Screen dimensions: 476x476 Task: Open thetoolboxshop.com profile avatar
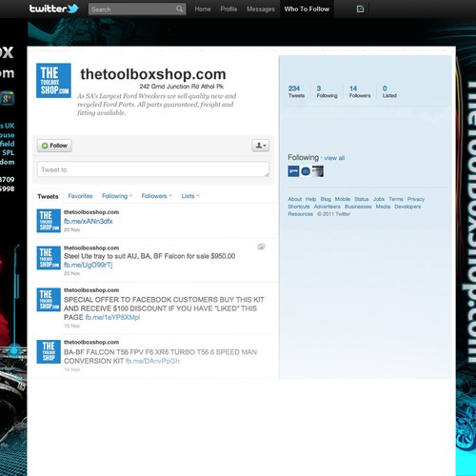pyautogui.click(x=53, y=81)
